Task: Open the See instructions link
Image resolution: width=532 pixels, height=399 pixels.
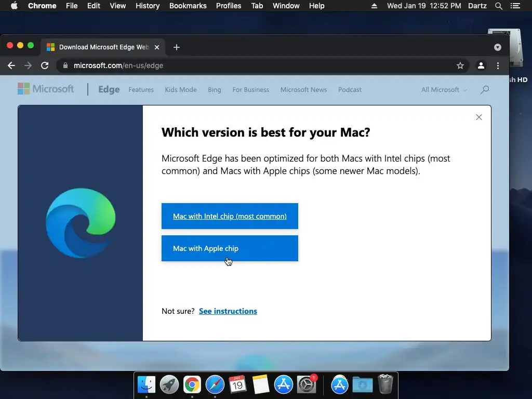Action: (x=228, y=311)
